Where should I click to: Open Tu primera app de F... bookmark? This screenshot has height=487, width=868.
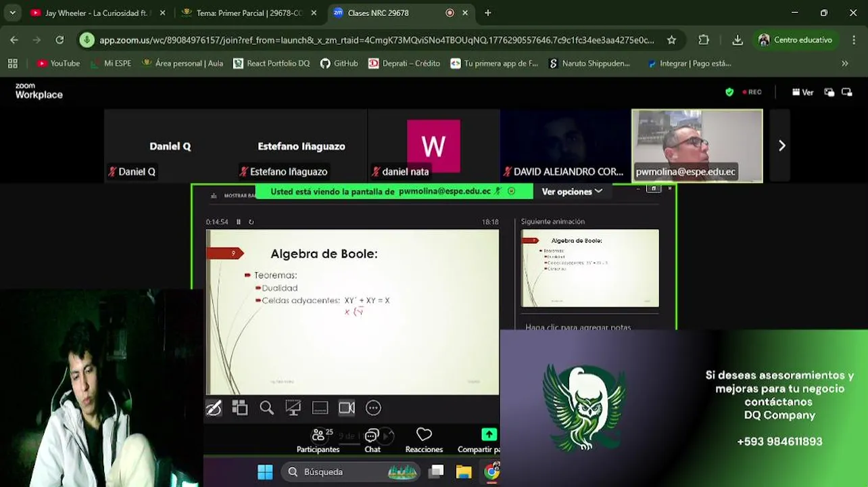pyautogui.click(x=493, y=63)
